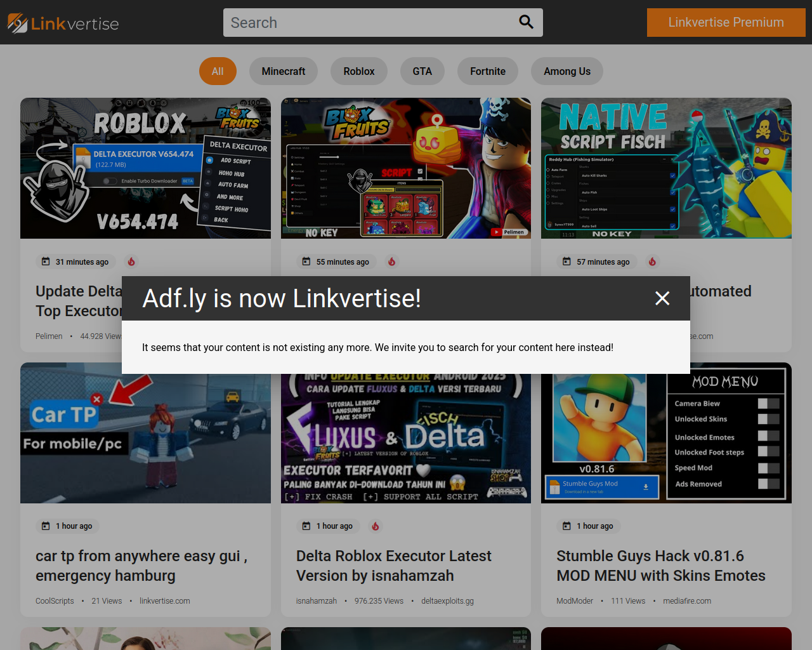Open the Fluxus & Delta executor thumbnail
812x650 pixels.
(406, 438)
